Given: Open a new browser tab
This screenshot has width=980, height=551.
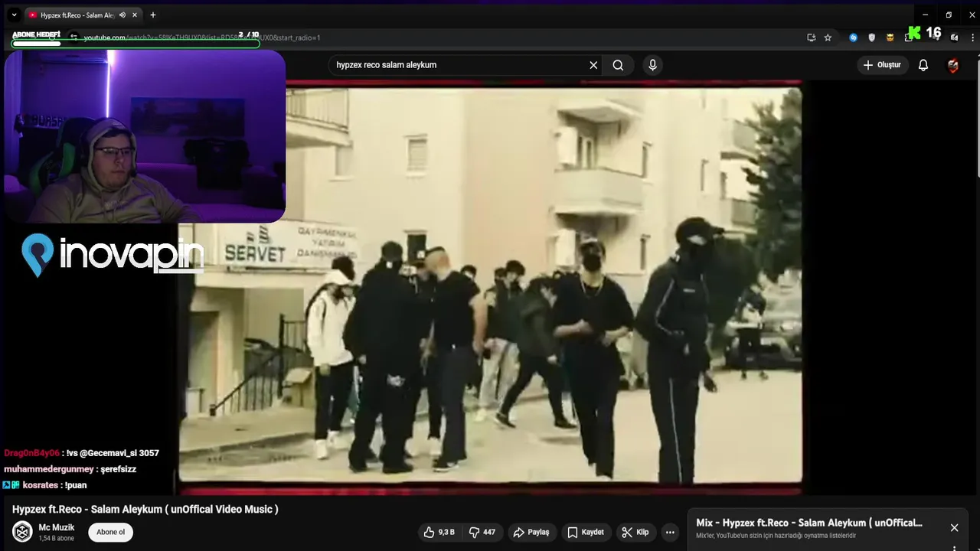Looking at the screenshot, I should [153, 15].
